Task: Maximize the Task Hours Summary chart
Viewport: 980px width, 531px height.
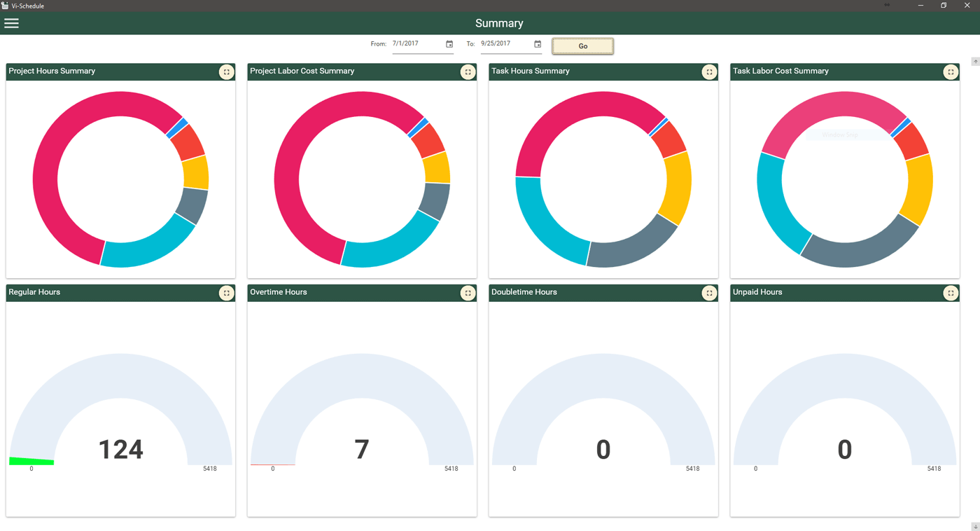Action: tap(709, 72)
